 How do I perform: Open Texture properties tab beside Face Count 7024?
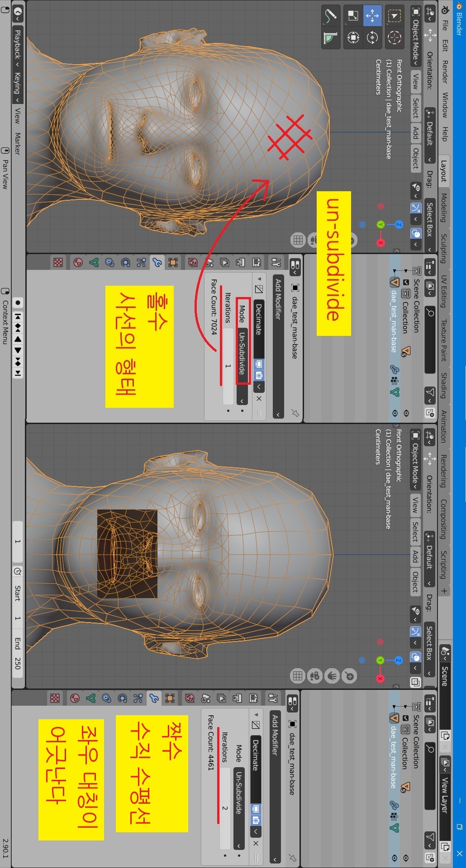pyautogui.click(x=58, y=262)
